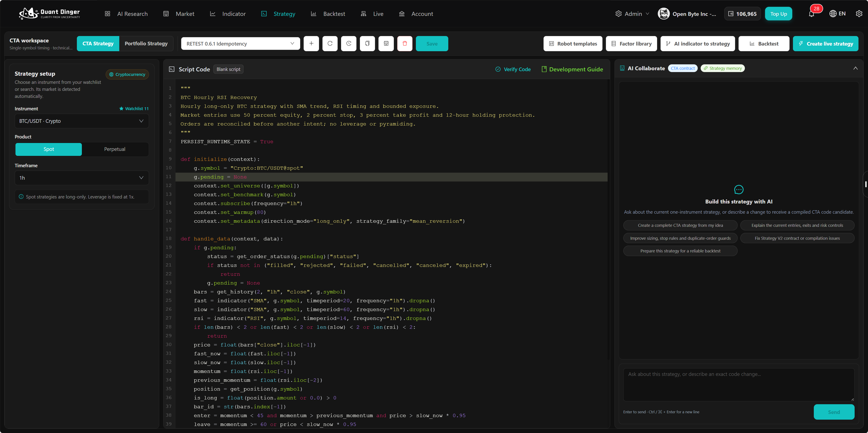
Task: Click the Verify Code check icon
Action: 498,69
